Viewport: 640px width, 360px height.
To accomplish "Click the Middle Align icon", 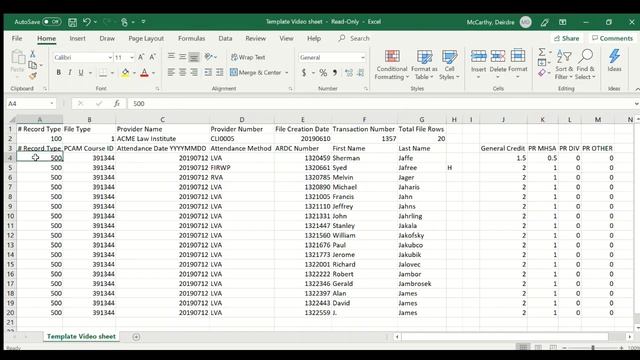I will 182,57.
